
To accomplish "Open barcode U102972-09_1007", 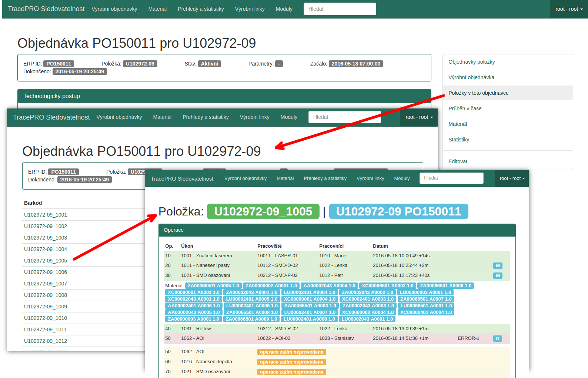I will click(x=46, y=284).
